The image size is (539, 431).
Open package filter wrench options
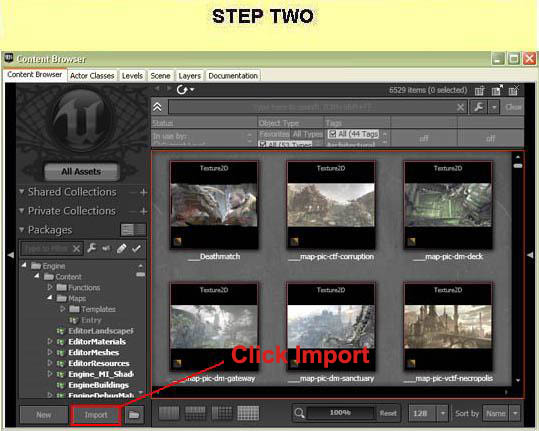click(91, 248)
